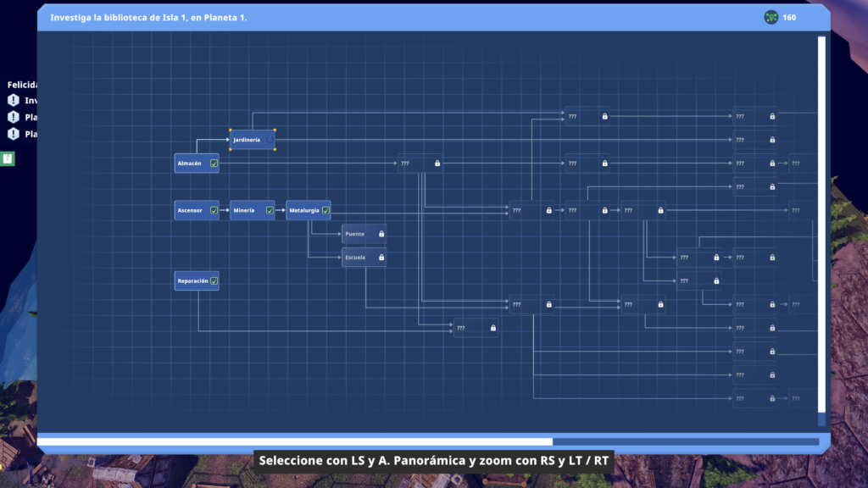Select the Reparación research node
Image resolution: width=868 pixels, height=488 pixels.
[x=192, y=281]
